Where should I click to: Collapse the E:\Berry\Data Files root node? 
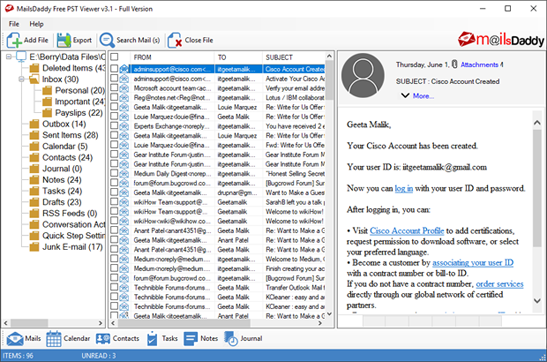pyautogui.click(x=9, y=56)
